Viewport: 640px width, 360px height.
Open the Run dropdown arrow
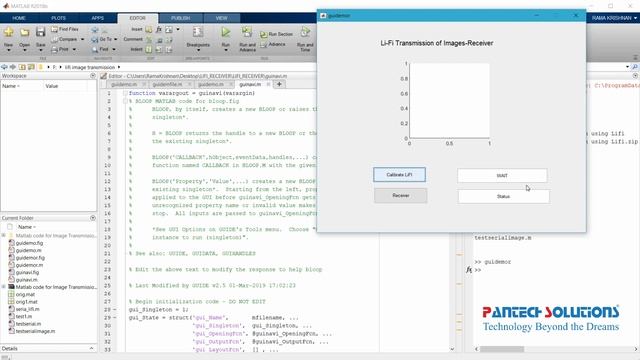[226, 50]
